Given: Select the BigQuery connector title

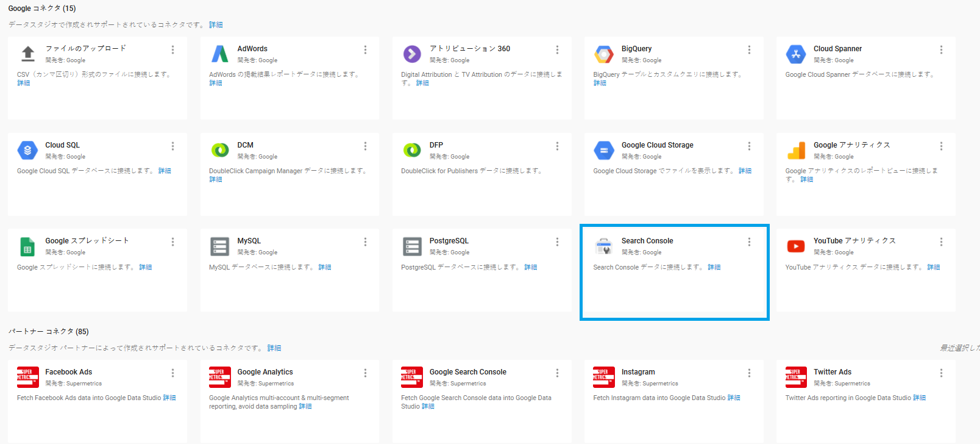Looking at the screenshot, I should [x=636, y=49].
